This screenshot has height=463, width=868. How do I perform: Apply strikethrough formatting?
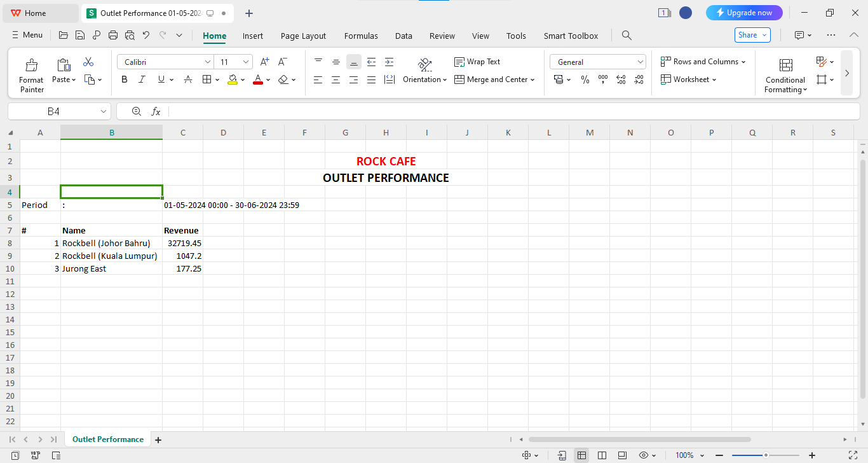tap(188, 79)
